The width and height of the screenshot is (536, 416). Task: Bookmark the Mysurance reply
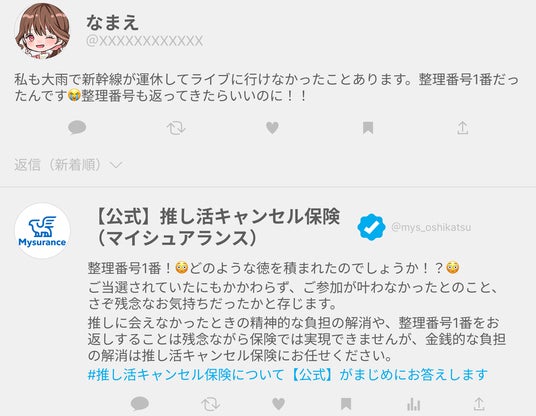click(x=346, y=404)
